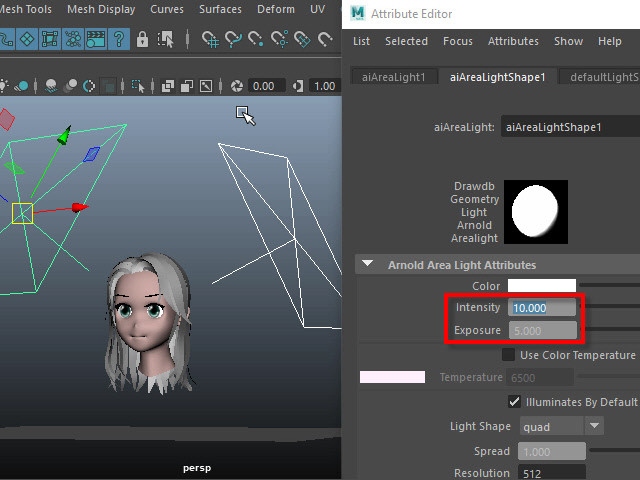The height and width of the screenshot is (480, 640).
Task: Click the white Color swatch
Action: coord(542,286)
